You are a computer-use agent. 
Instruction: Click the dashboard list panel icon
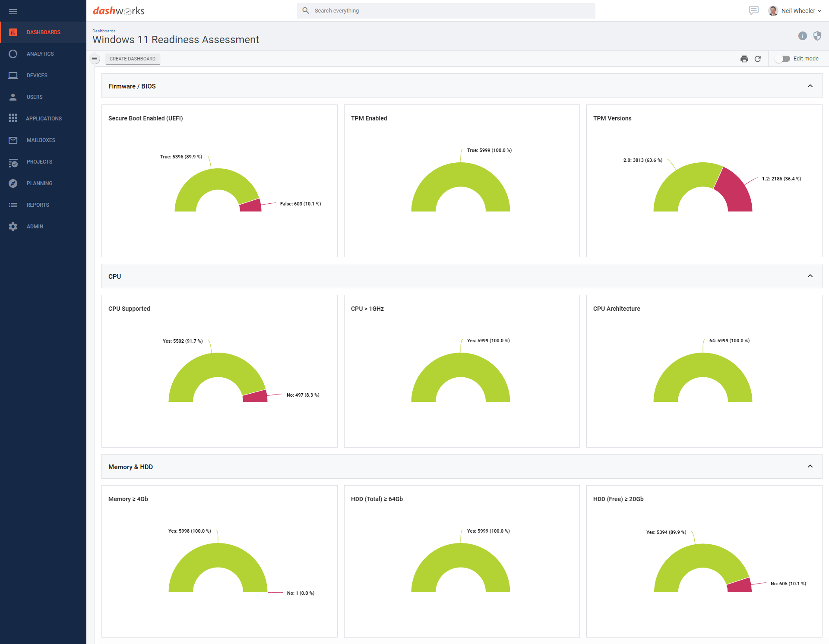pos(95,59)
